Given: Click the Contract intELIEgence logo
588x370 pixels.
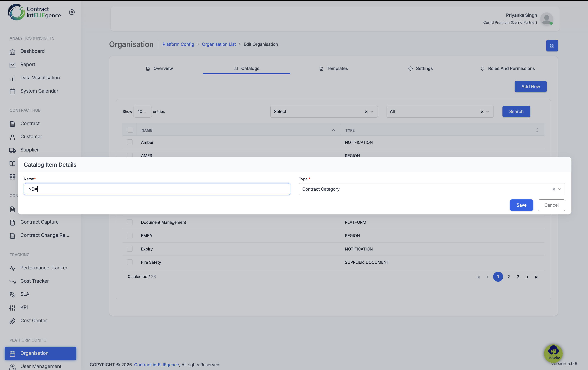Looking at the screenshot, I should coord(34,12).
